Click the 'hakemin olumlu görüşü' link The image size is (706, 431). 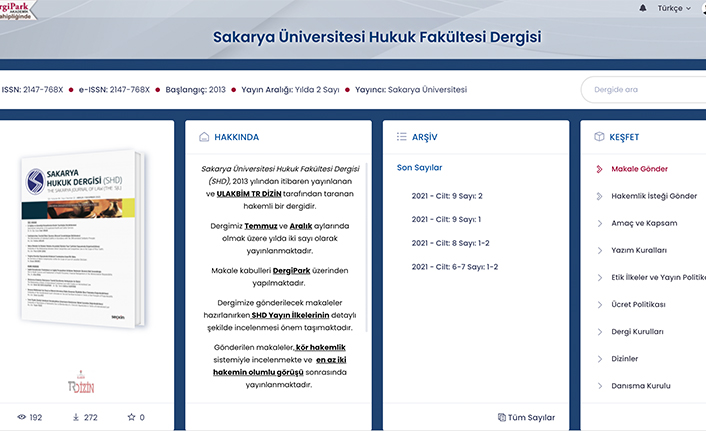tap(258, 372)
